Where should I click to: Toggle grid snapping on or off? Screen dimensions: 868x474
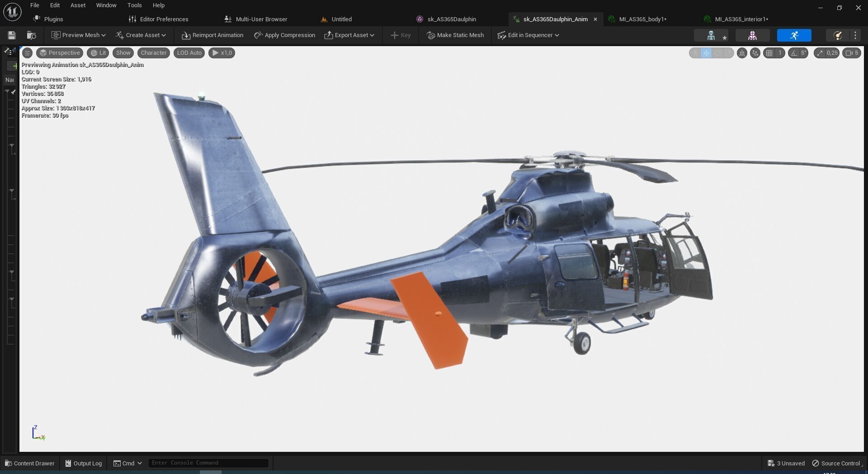pyautogui.click(x=769, y=53)
